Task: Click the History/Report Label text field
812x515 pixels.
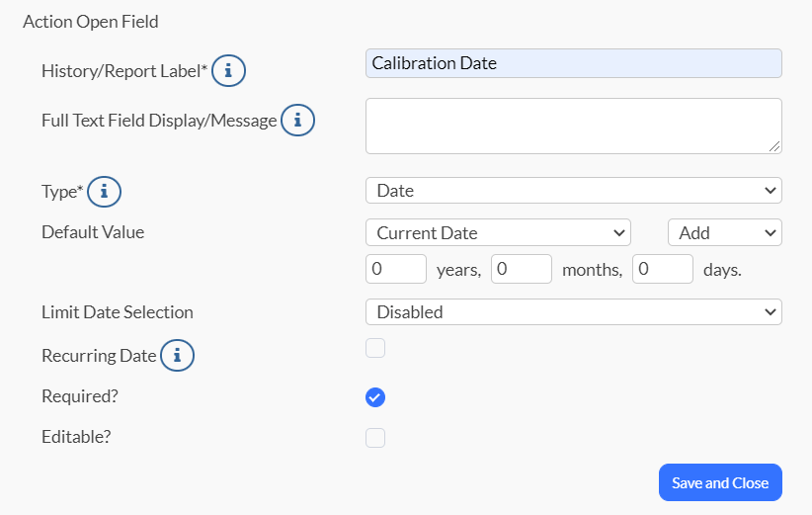Action: [x=573, y=63]
